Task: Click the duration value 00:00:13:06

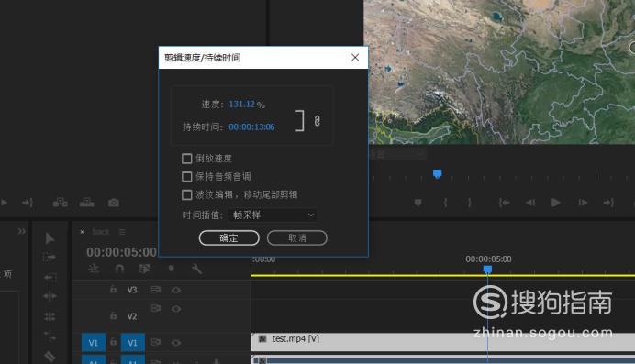Action: 251,127
